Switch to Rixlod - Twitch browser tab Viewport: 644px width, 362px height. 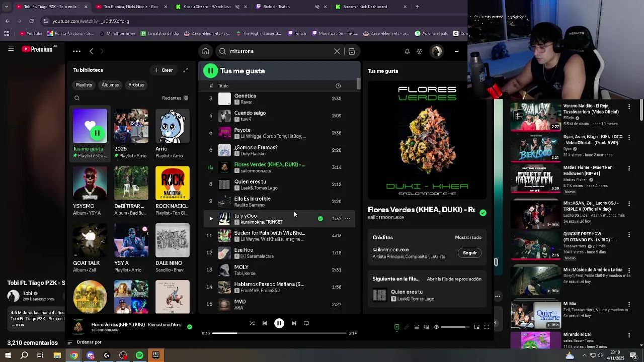pos(287,7)
